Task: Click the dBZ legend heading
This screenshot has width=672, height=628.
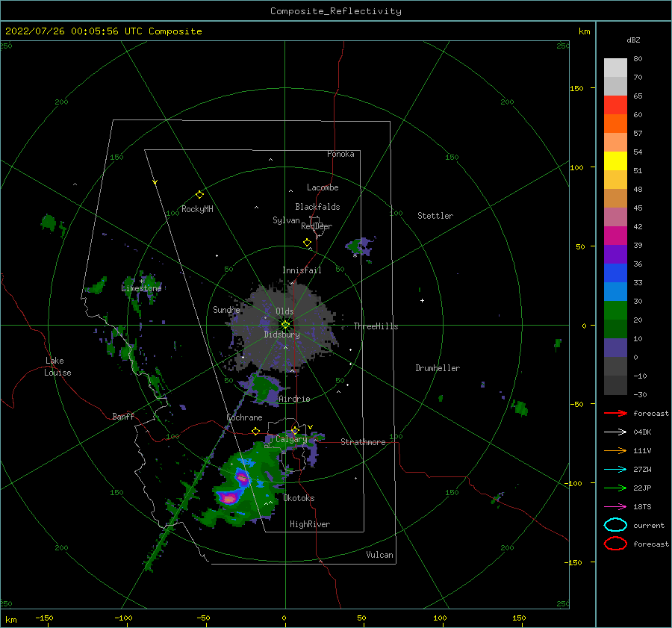Action: coord(633,40)
